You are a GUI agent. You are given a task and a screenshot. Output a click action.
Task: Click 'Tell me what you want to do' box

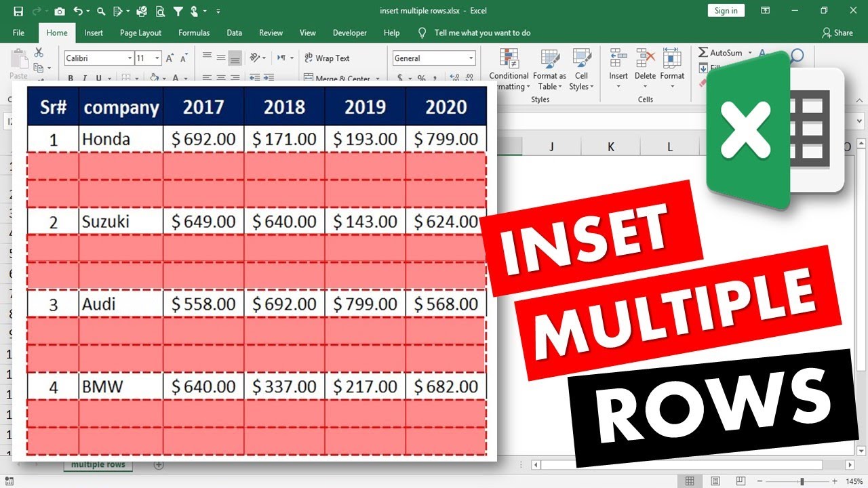[482, 33]
